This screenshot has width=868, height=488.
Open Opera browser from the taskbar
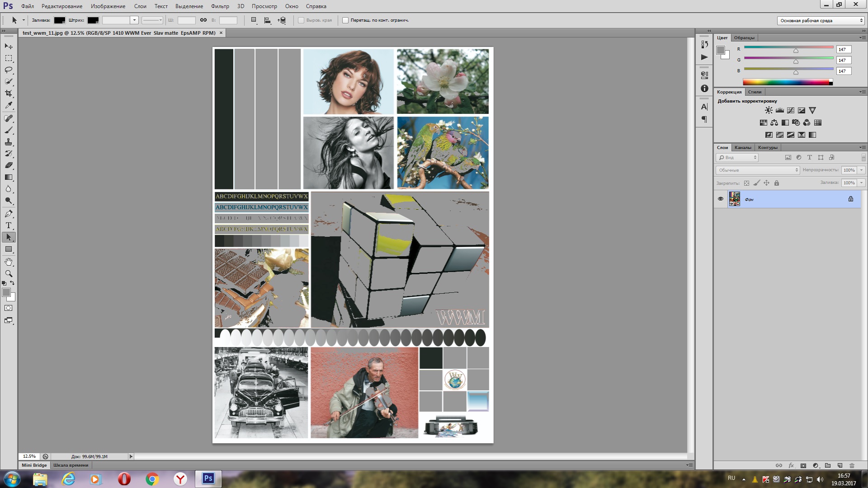(x=124, y=479)
